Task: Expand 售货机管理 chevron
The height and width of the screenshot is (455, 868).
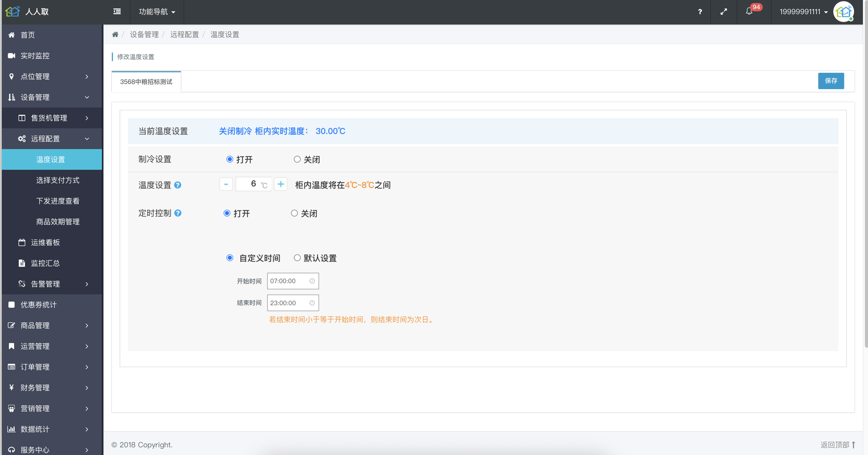Action: (87, 118)
